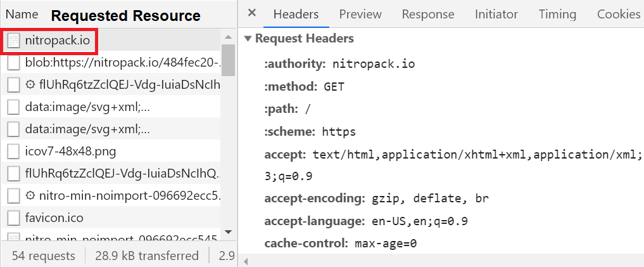Open the Cookies tab
Viewport: 644px width, 267px height.
619,15
